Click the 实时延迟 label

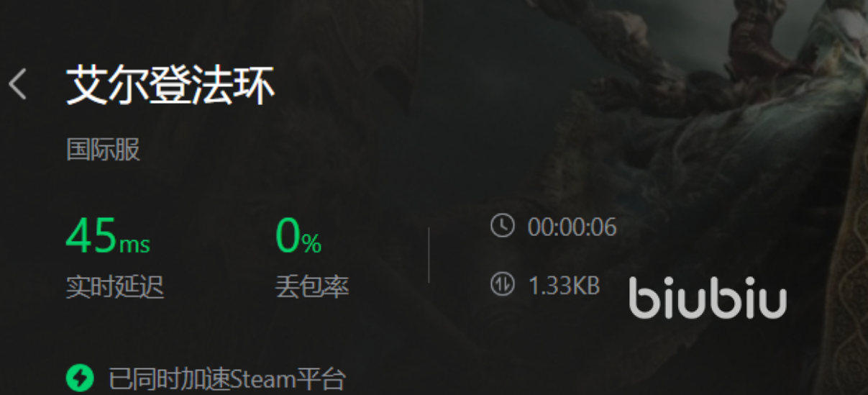(115, 287)
